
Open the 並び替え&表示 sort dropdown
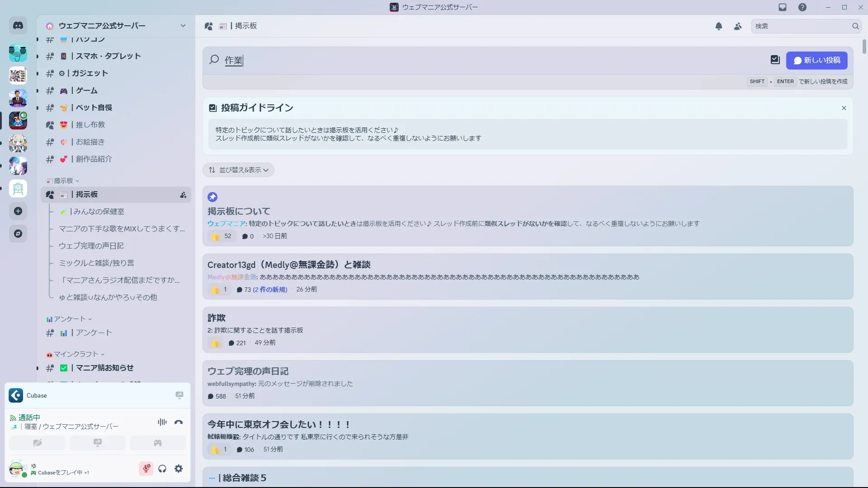(x=238, y=170)
